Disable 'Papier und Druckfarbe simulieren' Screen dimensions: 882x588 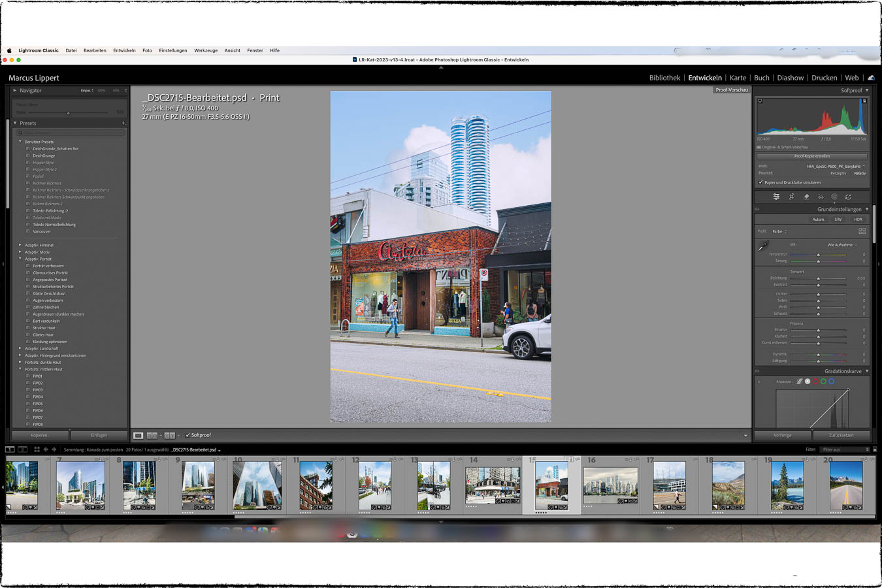[x=760, y=182]
